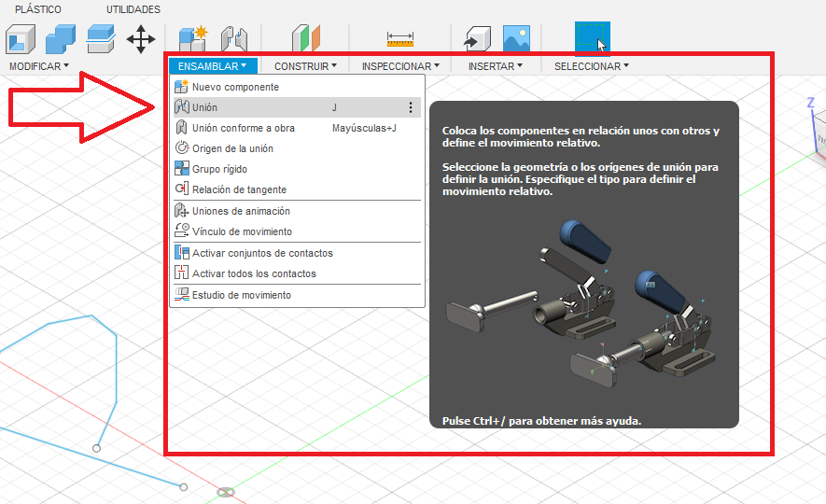
Task: Click the Offset Face tool icon
Action: 101,39
